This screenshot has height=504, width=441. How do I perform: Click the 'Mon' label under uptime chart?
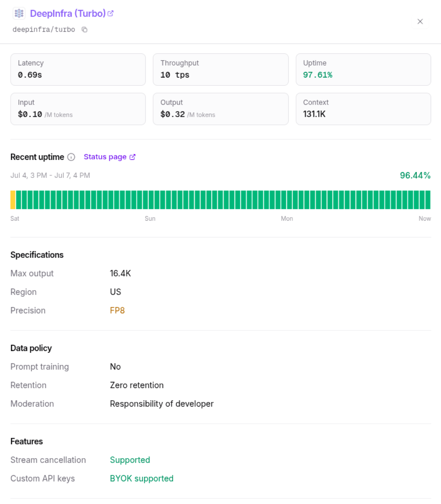287,218
